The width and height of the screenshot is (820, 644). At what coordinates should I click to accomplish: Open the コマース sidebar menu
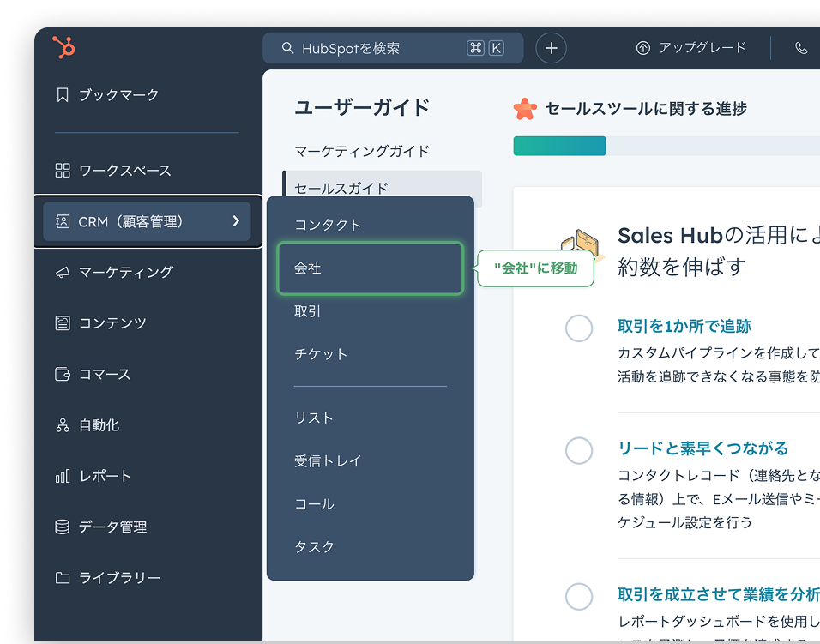[105, 374]
